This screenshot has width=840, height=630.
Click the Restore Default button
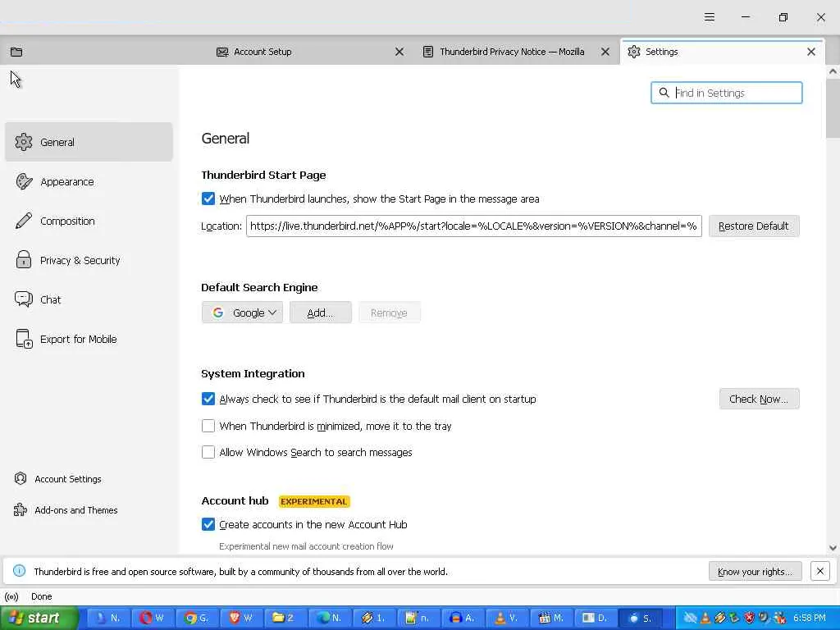754,226
